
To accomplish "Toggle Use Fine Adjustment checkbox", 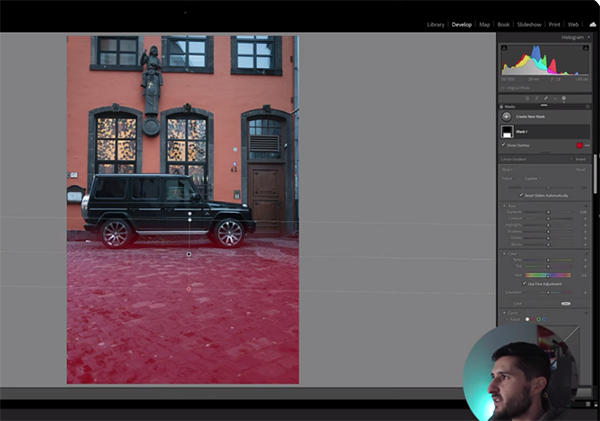I will pyautogui.click(x=524, y=284).
